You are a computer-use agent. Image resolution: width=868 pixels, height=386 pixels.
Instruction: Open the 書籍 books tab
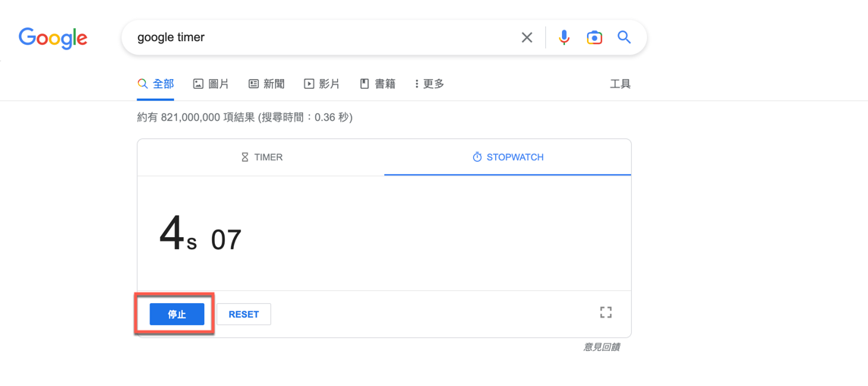377,84
